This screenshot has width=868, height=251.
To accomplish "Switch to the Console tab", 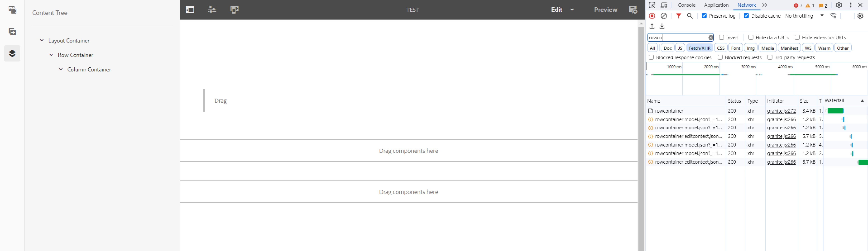I will click(x=686, y=5).
